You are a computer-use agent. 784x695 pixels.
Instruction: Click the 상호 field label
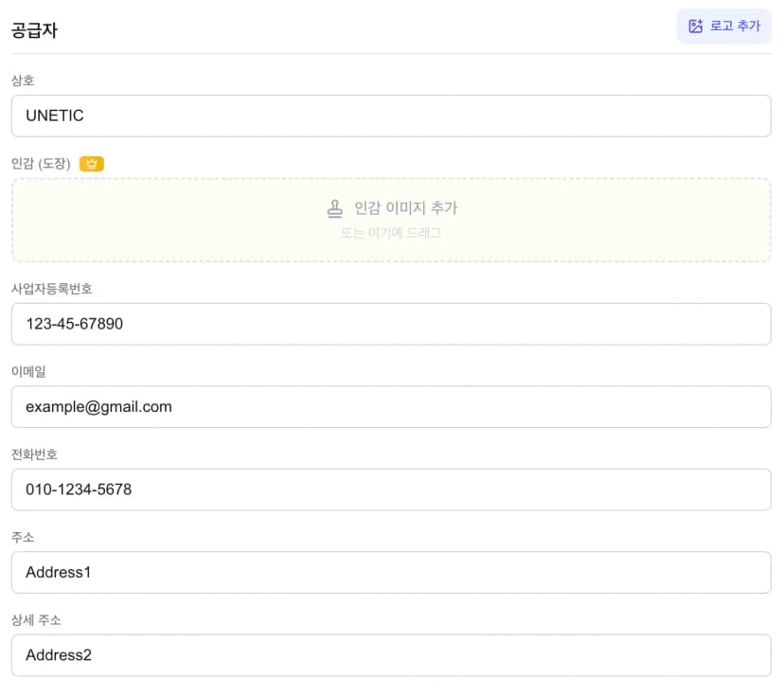(x=23, y=80)
